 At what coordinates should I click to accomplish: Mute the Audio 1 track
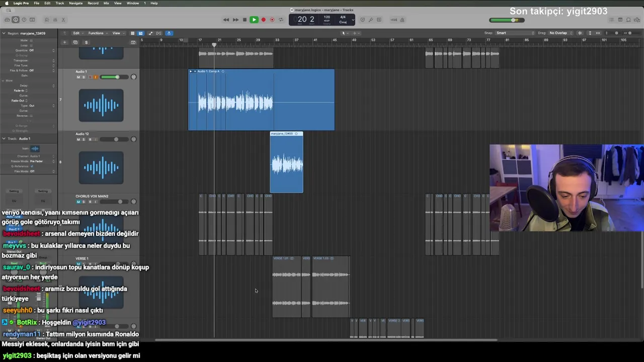pos(78,77)
